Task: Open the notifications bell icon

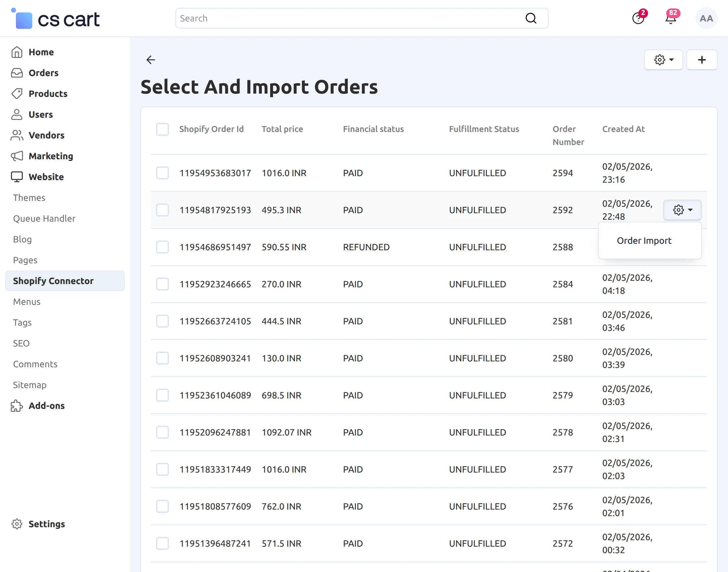Action: click(x=670, y=19)
